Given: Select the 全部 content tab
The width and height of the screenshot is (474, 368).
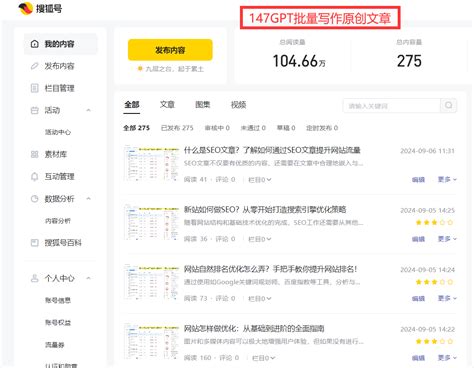Looking at the screenshot, I should tap(132, 105).
